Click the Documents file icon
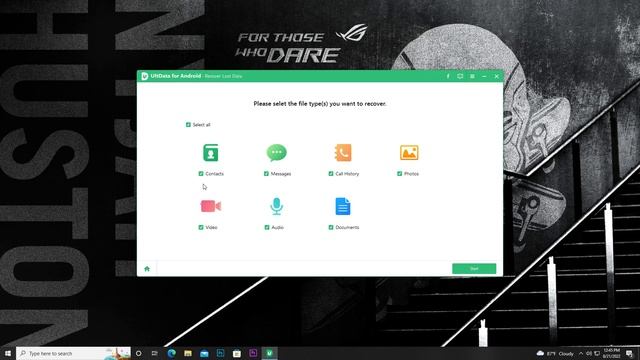 coord(343,206)
